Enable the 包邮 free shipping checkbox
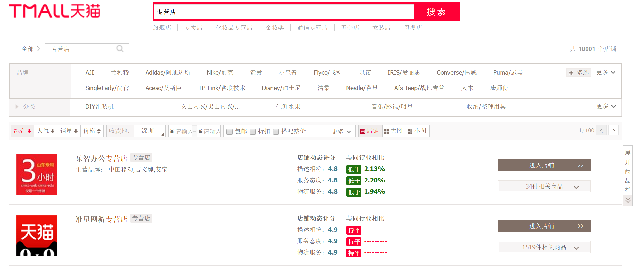Viewport: 644px width, 269px height. click(x=230, y=132)
